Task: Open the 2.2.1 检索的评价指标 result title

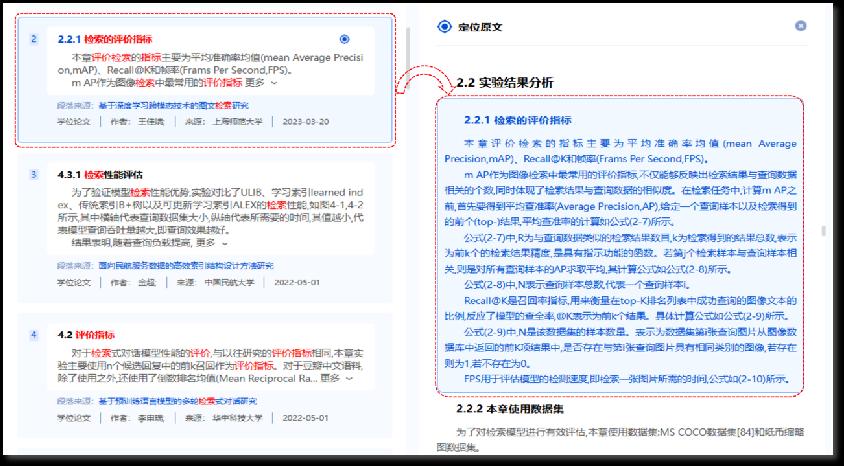Action: [x=104, y=39]
